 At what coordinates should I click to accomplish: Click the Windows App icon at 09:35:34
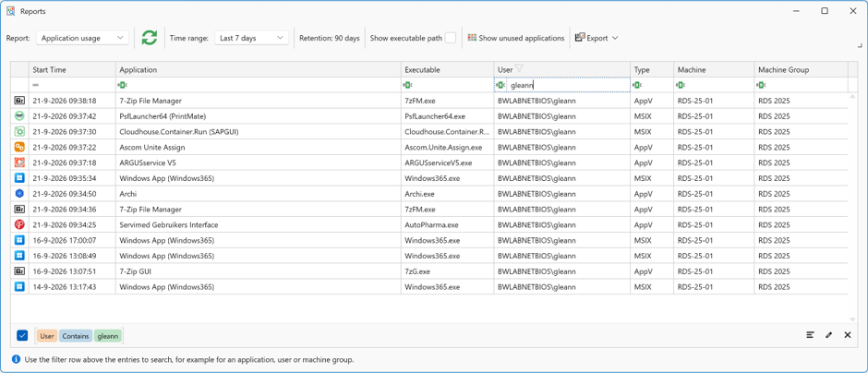click(19, 178)
